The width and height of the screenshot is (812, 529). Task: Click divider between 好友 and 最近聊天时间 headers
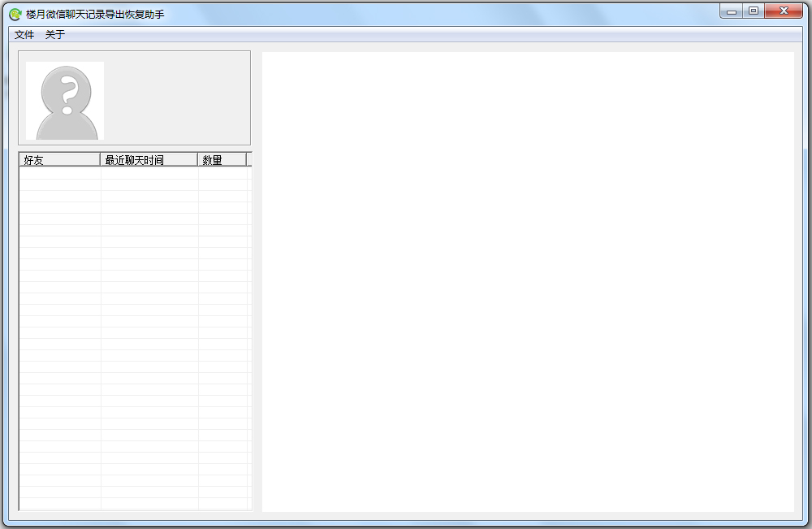coord(100,160)
